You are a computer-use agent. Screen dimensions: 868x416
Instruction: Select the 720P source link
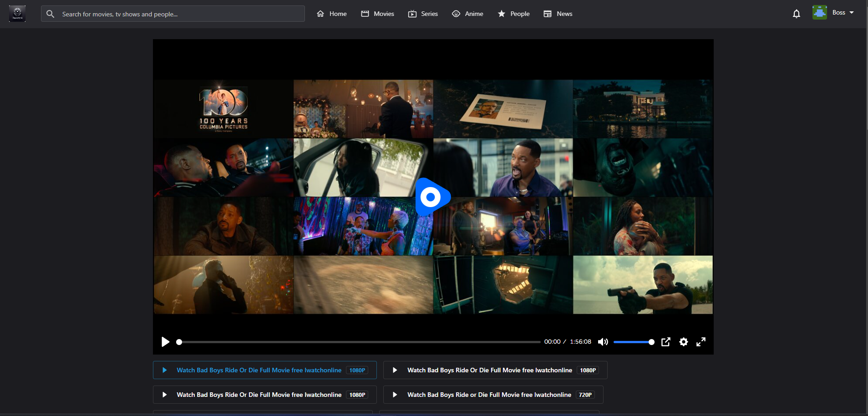coord(493,395)
